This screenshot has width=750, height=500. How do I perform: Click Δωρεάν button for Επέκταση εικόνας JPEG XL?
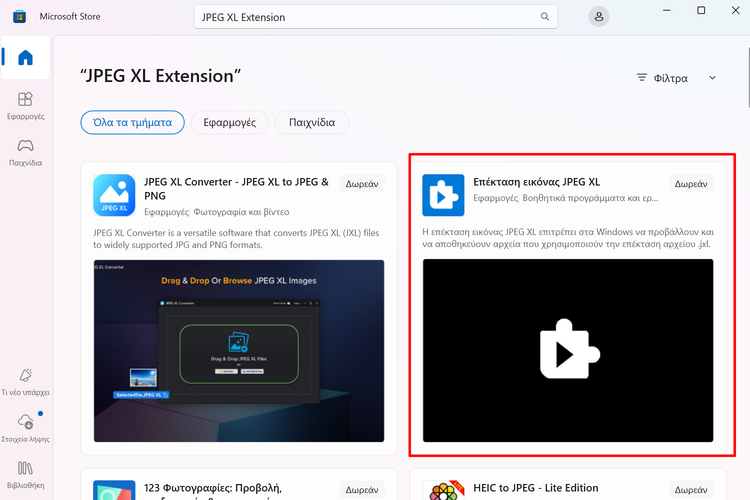click(x=691, y=184)
